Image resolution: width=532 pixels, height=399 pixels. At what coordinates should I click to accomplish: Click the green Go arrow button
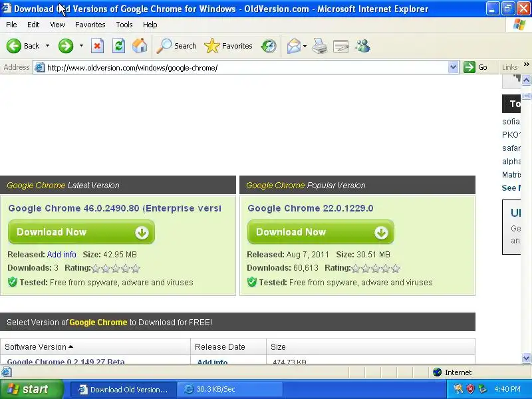(469, 67)
